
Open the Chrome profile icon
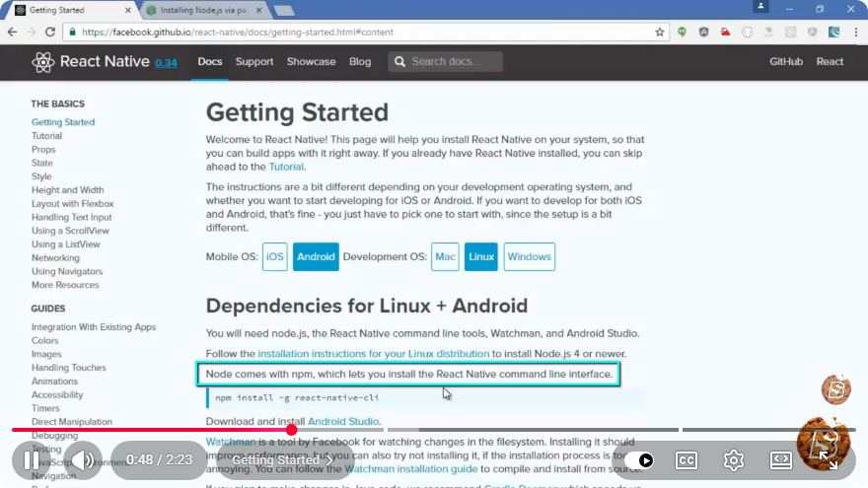[x=760, y=6]
